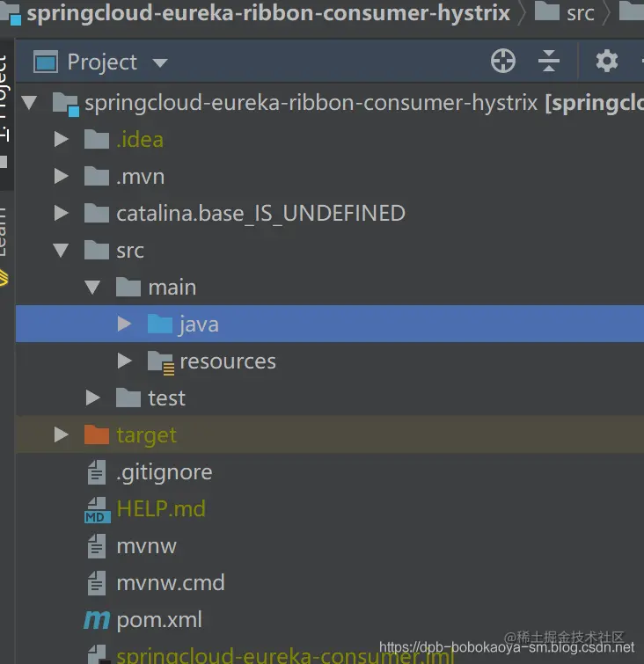644x664 pixels.
Task: Select the mvnw file
Action: pyautogui.click(x=146, y=546)
